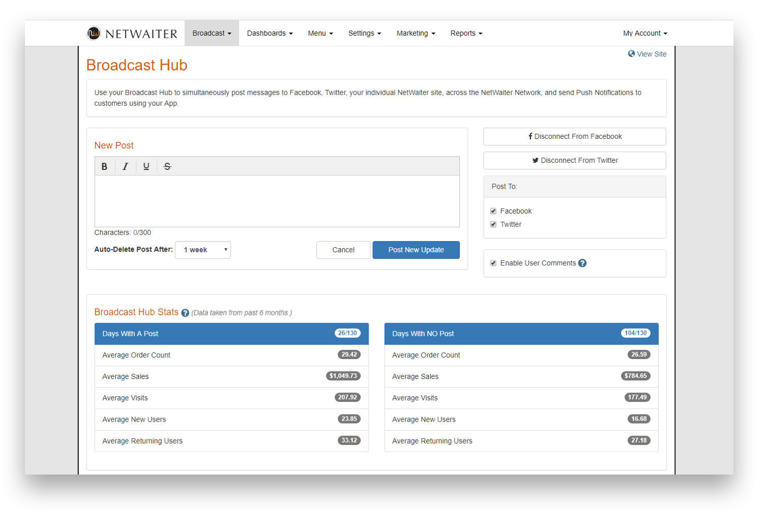
Task: Click the help icon next to Enable User Comments
Action: [x=582, y=263]
